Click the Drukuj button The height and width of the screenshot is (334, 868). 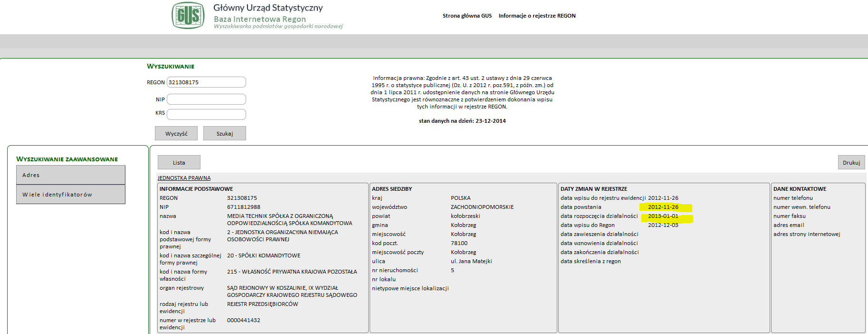pos(851,162)
